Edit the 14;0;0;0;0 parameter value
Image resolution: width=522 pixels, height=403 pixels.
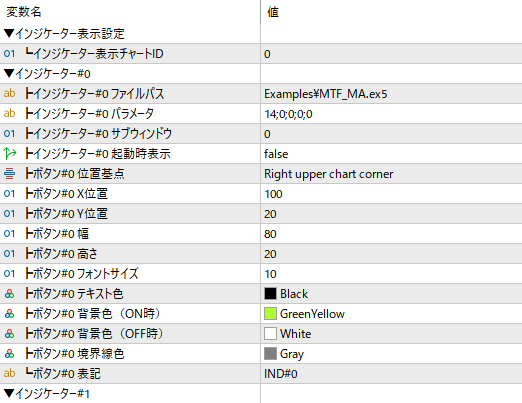click(x=391, y=114)
